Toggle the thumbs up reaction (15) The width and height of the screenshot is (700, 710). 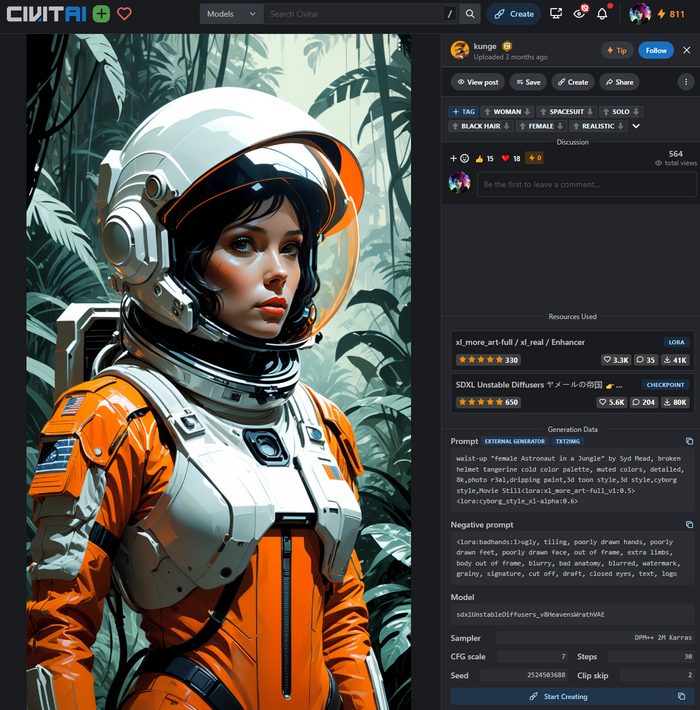point(484,158)
